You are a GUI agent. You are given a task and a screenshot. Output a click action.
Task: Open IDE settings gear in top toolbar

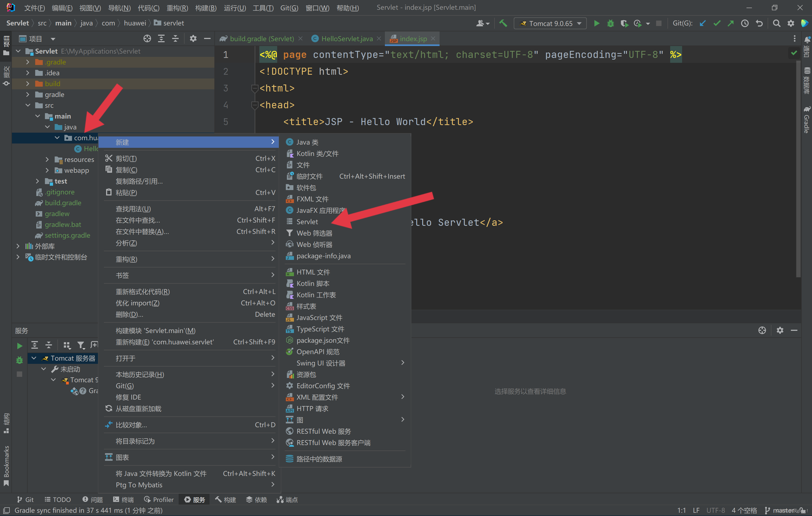(790, 23)
